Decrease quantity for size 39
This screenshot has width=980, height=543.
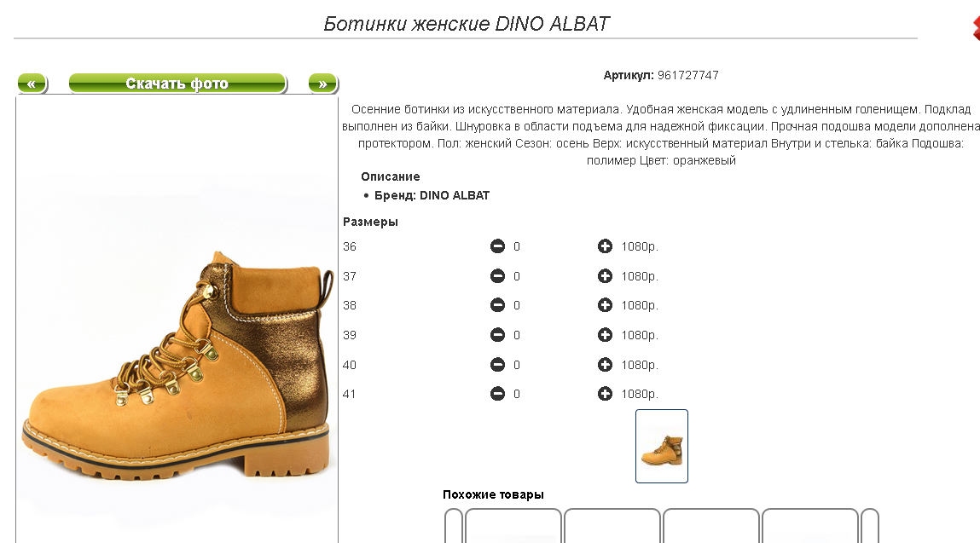click(497, 335)
